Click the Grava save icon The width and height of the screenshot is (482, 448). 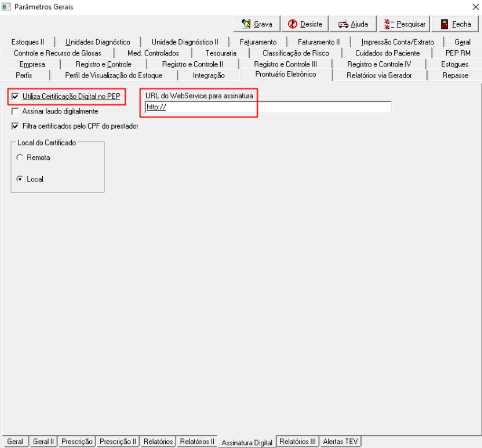[246, 24]
